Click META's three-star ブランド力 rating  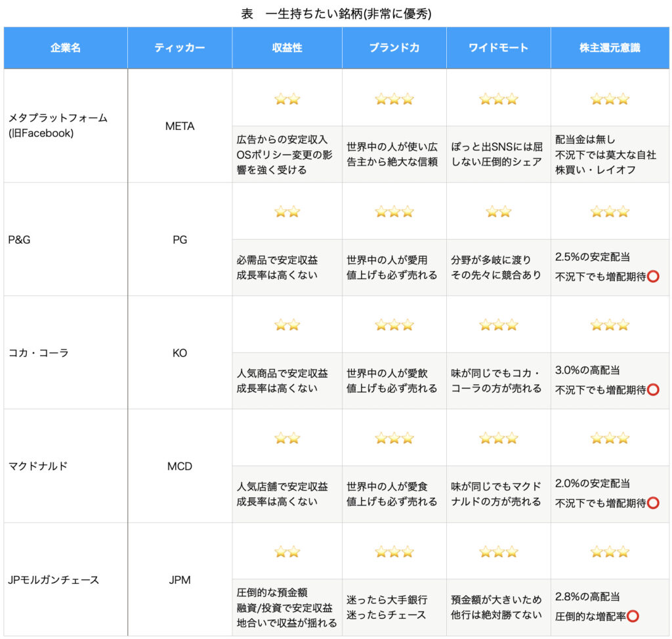point(394,99)
